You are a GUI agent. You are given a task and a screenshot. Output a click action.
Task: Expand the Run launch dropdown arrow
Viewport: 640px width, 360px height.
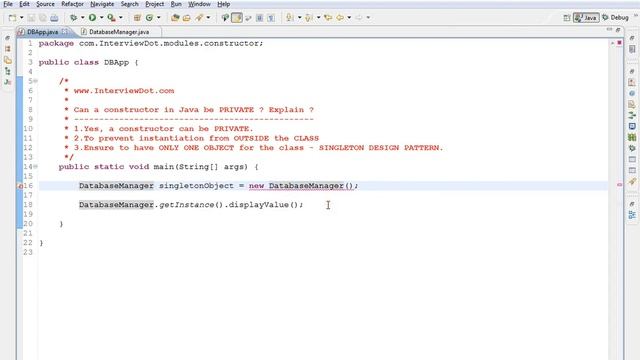(102, 18)
